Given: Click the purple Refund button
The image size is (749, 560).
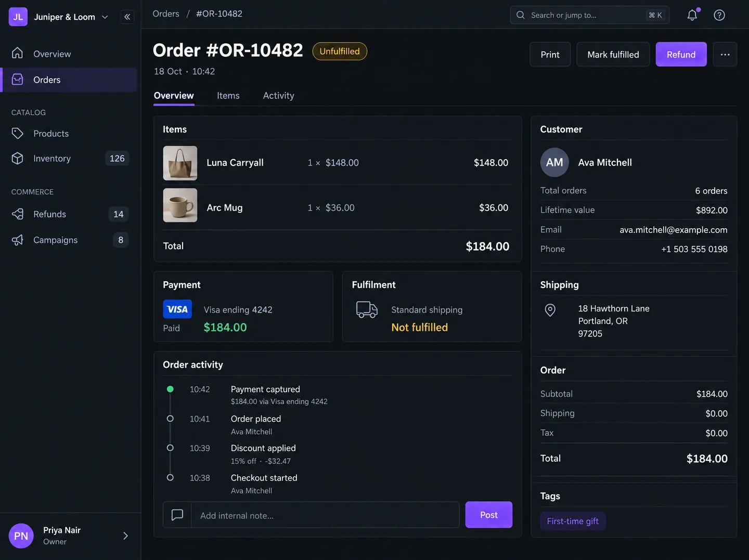Looking at the screenshot, I should 681,54.
